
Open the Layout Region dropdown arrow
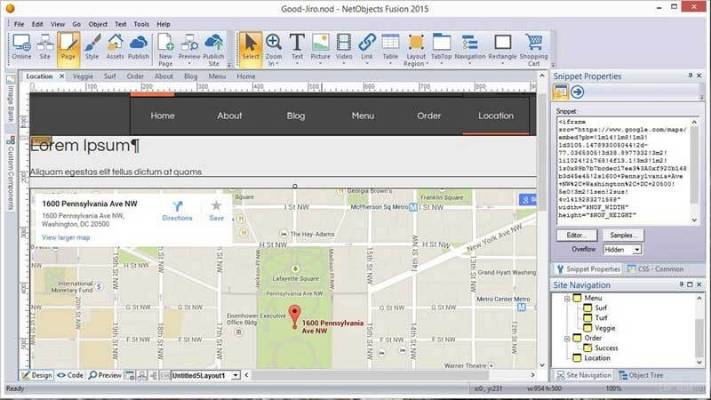pyautogui.click(x=427, y=64)
